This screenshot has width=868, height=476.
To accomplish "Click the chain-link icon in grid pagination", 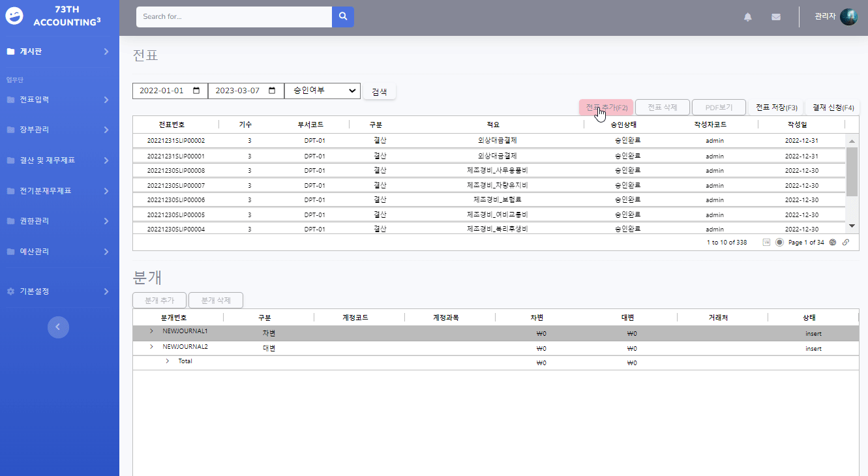I will [x=846, y=242].
